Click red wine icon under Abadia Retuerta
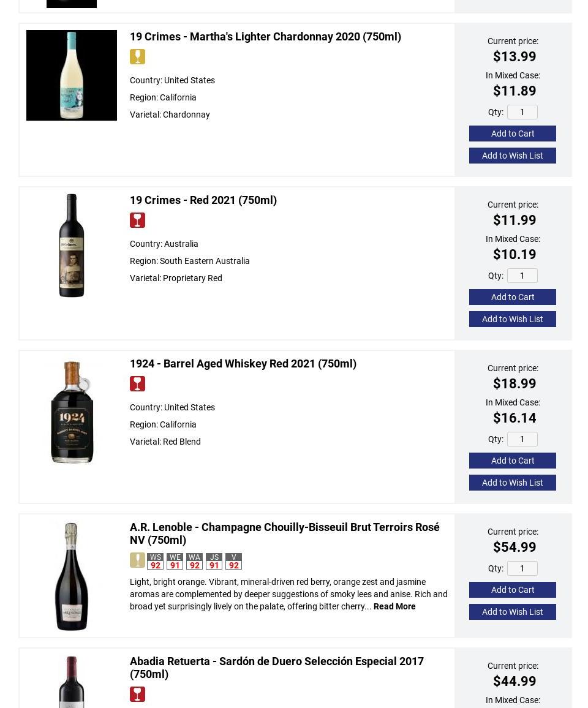Image resolution: width=588 pixels, height=708 pixels. [x=137, y=695]
